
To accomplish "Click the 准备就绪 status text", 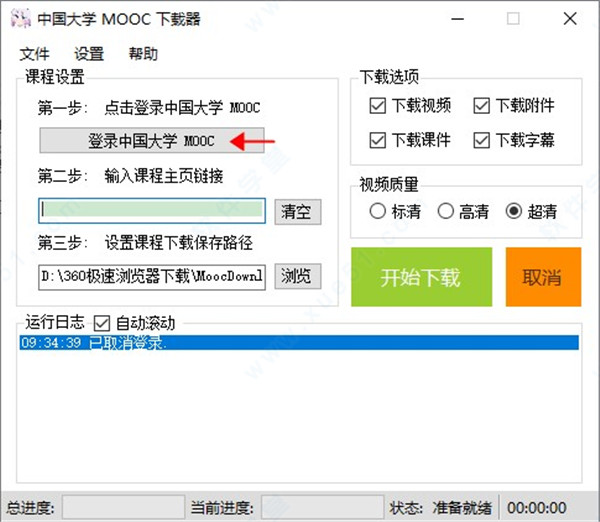I will [462, 508].
